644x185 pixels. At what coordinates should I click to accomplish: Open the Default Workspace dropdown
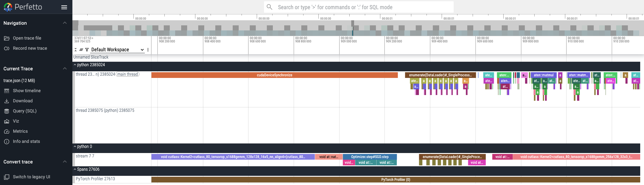117,50
